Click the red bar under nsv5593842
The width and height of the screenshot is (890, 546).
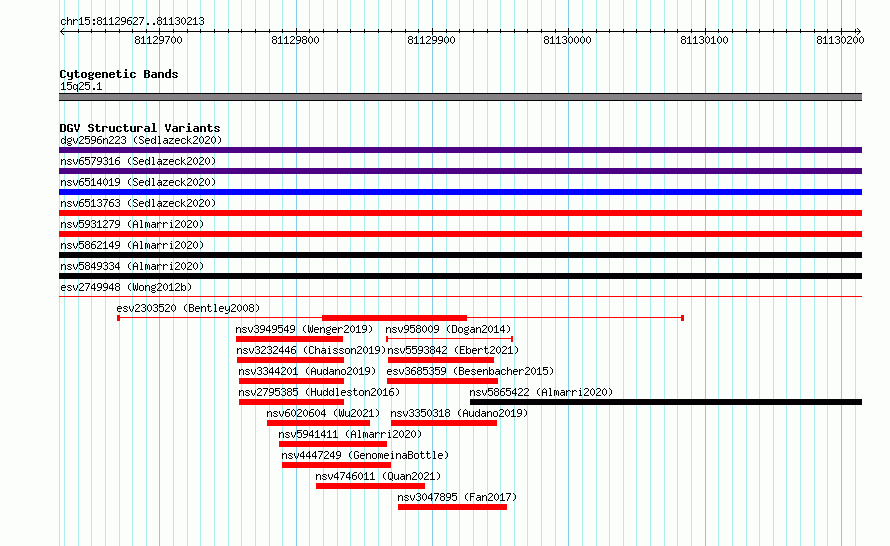coord(441,360)
